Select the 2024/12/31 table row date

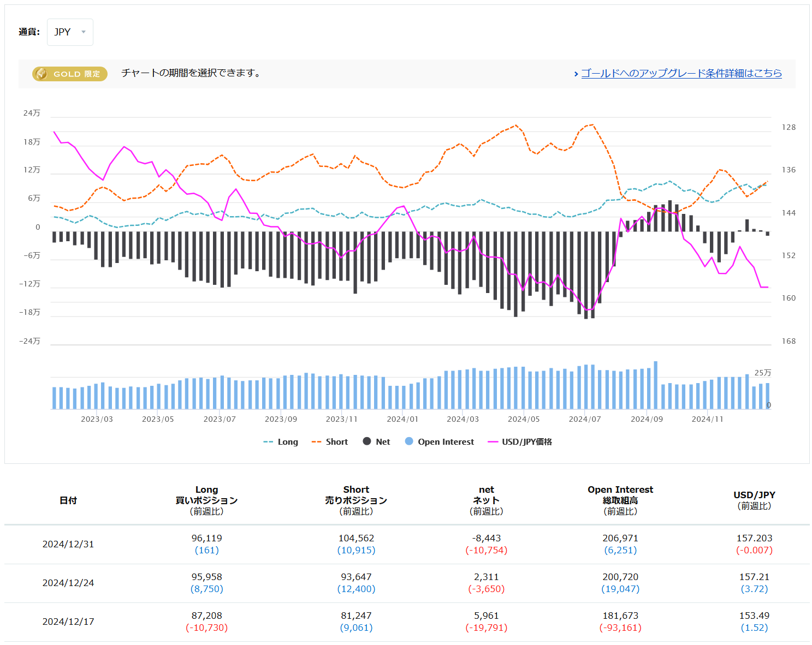tap(68, 544)
